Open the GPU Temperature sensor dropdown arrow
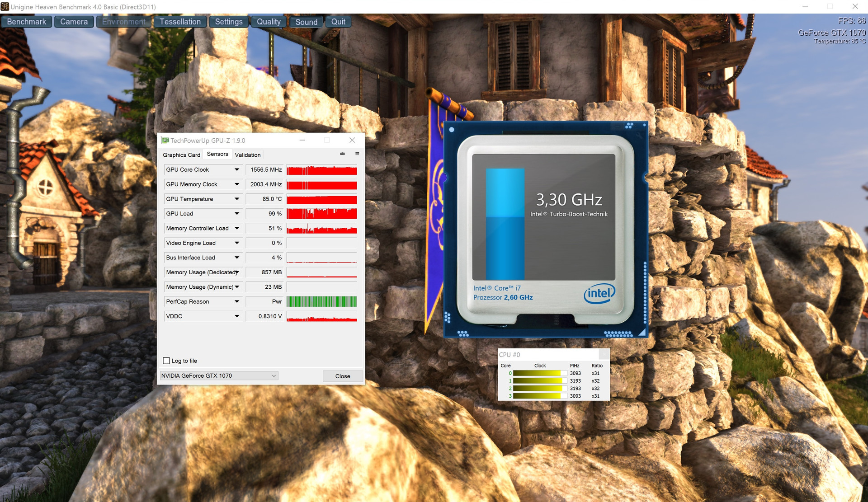This screenshot has height=502, width=868. 236,199
